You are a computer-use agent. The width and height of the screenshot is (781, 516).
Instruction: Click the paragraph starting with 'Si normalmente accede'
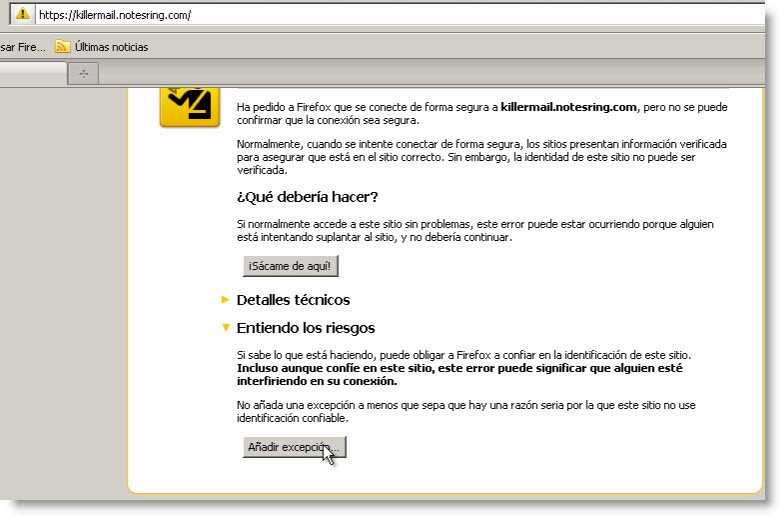(475, 231)
